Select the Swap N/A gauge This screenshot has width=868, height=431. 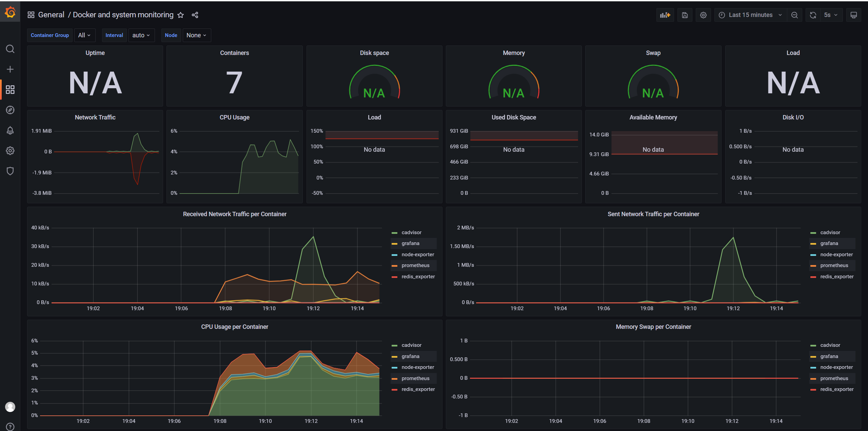tap(653, 82)
